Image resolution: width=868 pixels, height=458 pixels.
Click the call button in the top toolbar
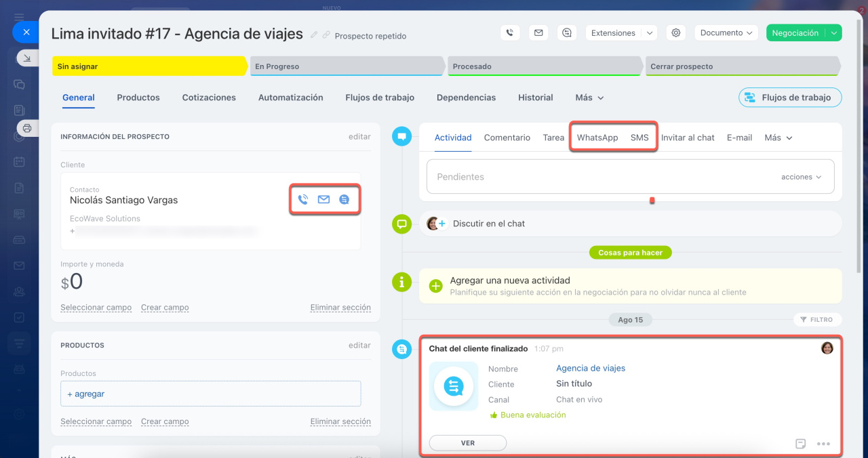[x=510, y=33]
